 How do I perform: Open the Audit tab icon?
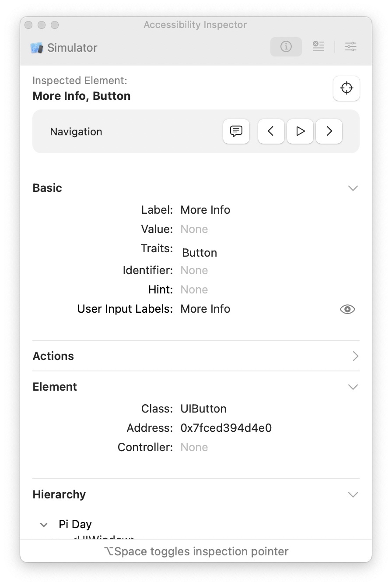click(318, 46)
